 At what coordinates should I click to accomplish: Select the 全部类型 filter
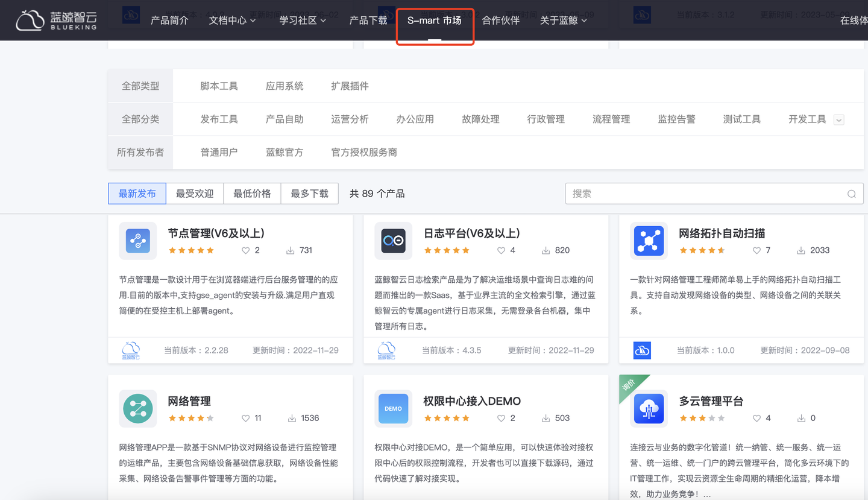pyautogui.click(x=140, y=86)
